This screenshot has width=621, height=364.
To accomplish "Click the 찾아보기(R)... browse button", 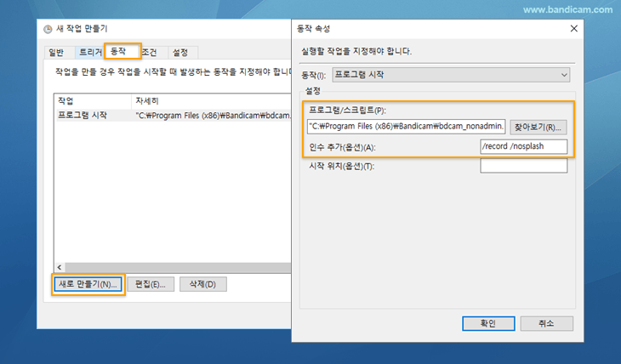I will [538, 127].
